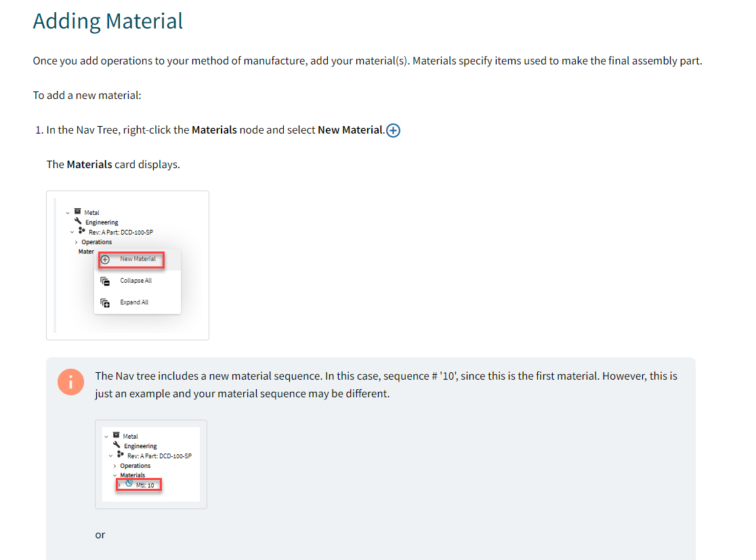This screenshot has width=756, height=560.
Task: Click the orange info icon in the note
Action: [x=70, y=382]
